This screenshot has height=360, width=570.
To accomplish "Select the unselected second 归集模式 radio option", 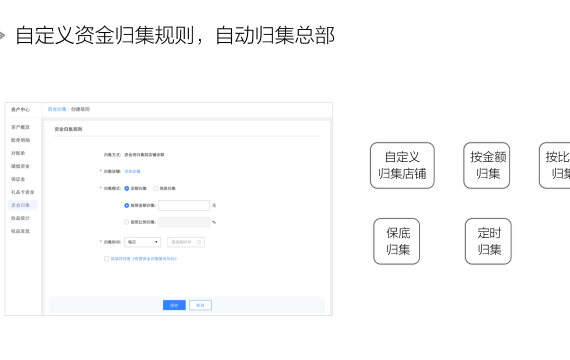I will point(156,188).
